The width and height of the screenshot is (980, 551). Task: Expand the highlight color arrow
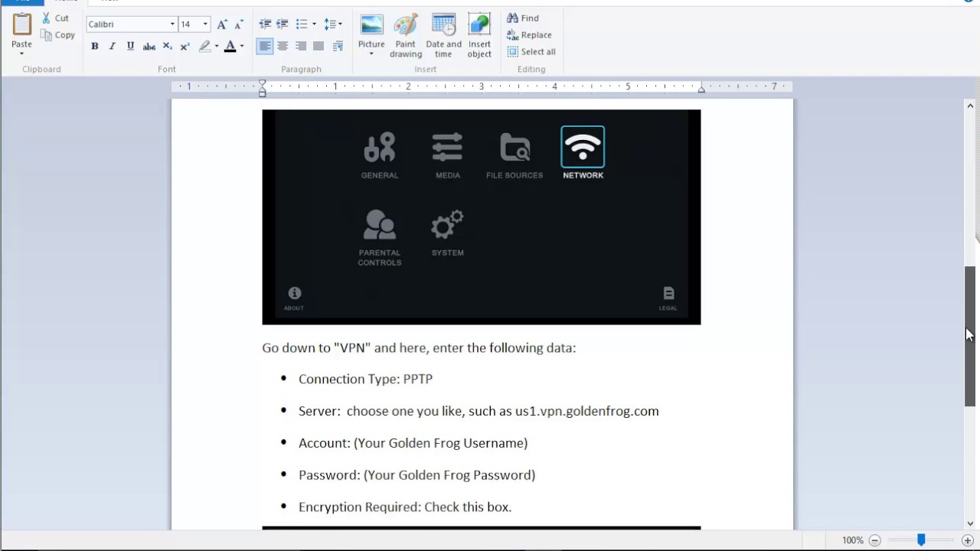pyautogui.click(x=217, y=47)
